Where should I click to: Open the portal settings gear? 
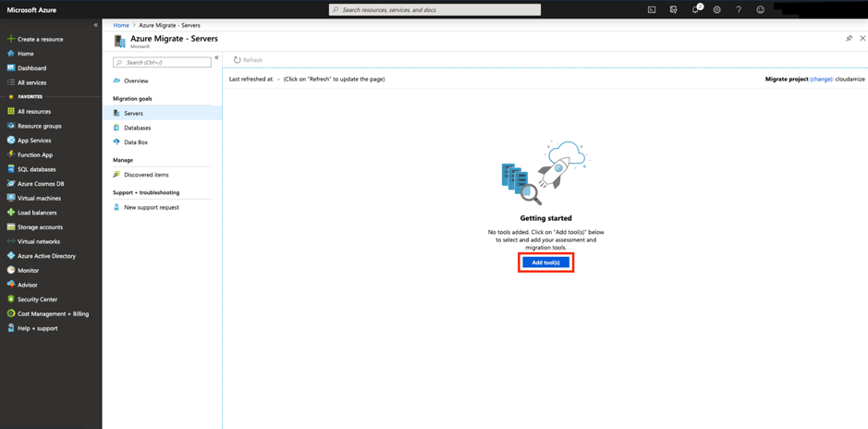(716, 10)
